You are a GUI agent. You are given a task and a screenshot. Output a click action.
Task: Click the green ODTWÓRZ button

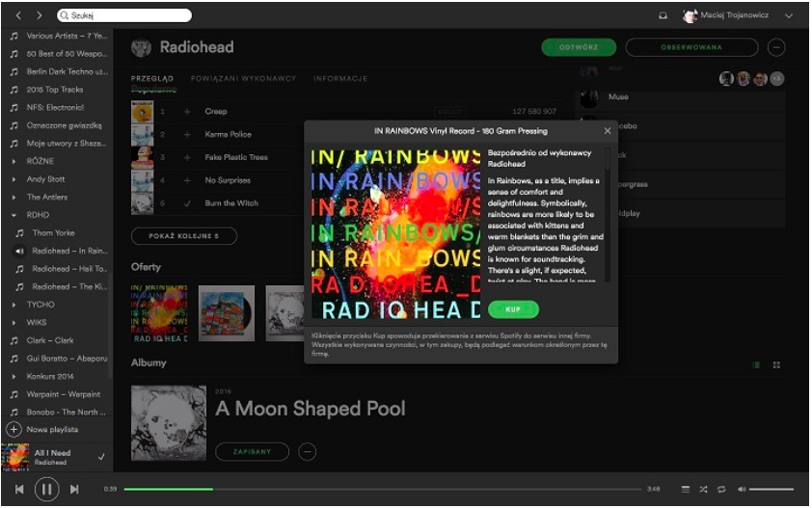pos(579,47)
